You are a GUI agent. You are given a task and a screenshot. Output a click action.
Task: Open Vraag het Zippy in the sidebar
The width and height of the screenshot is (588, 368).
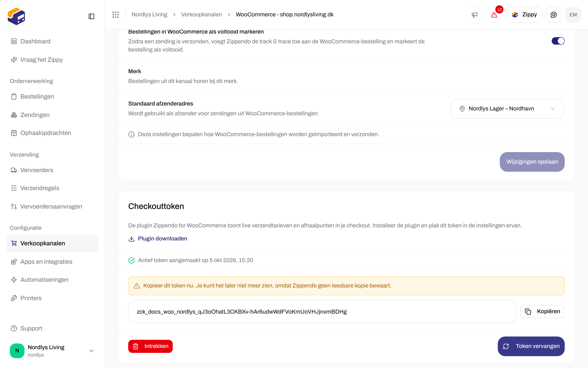(x=52, y=60)
